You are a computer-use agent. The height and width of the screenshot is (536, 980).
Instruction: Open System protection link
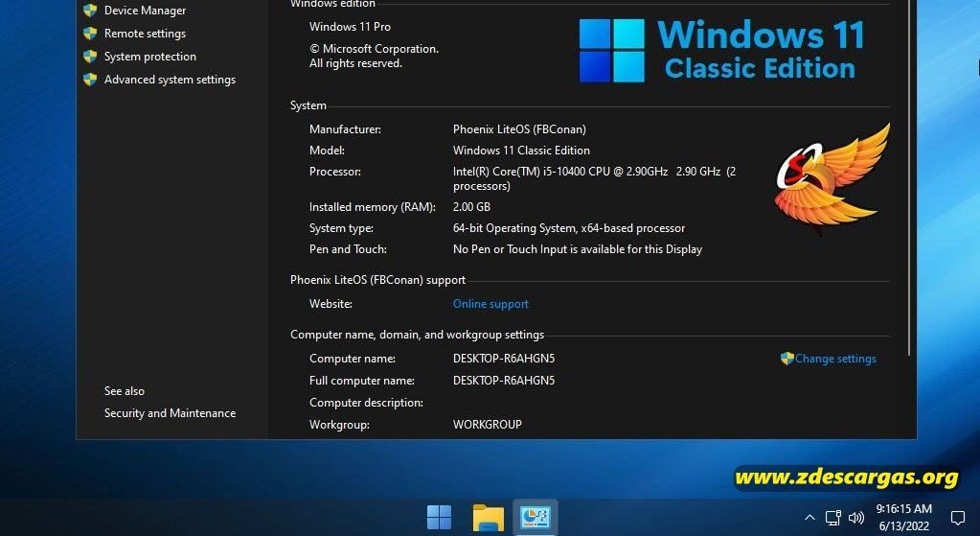point(150,57)
